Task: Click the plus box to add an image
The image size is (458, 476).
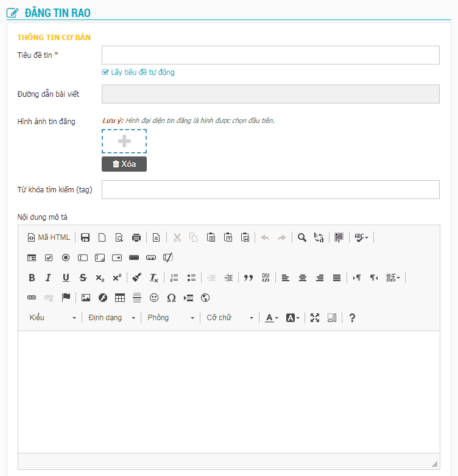Action: [124, 141]
